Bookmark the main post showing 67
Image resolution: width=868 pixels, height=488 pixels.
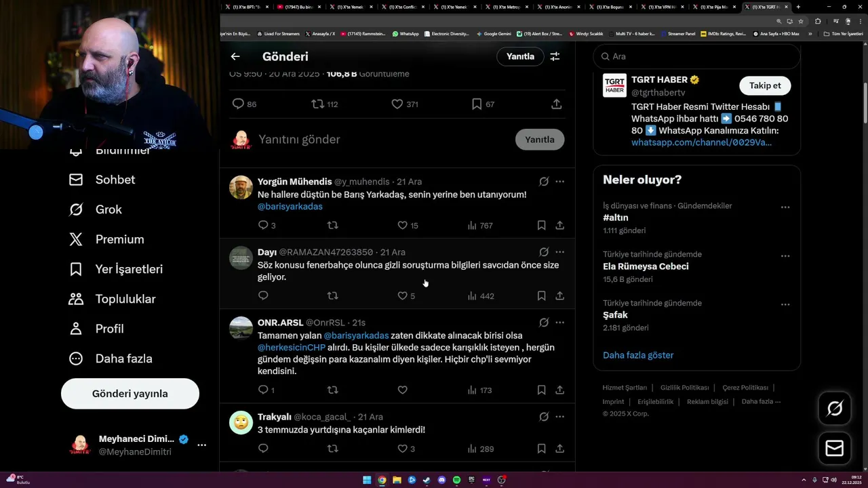[x=477, y=104]
